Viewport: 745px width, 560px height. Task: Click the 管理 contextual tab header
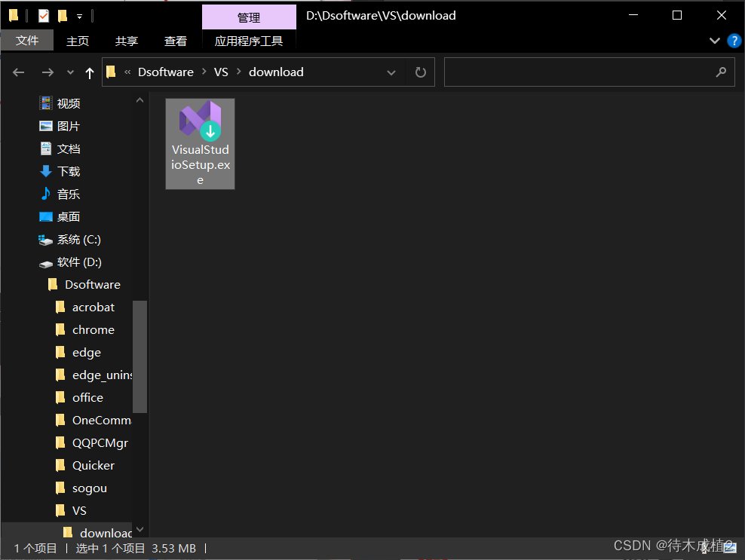249,17
